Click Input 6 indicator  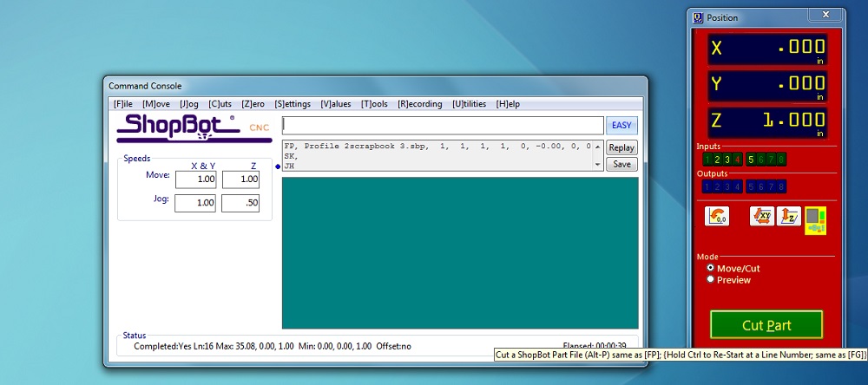[x=760, y=160]
